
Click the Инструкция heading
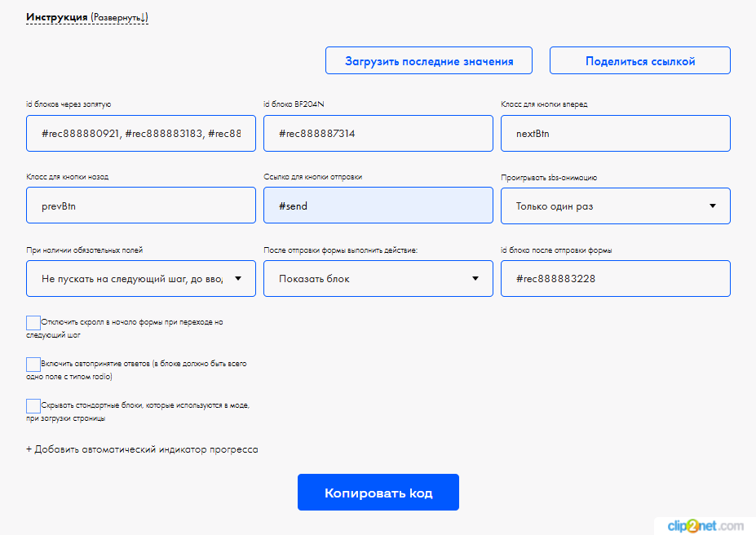(x=56, y=17)
